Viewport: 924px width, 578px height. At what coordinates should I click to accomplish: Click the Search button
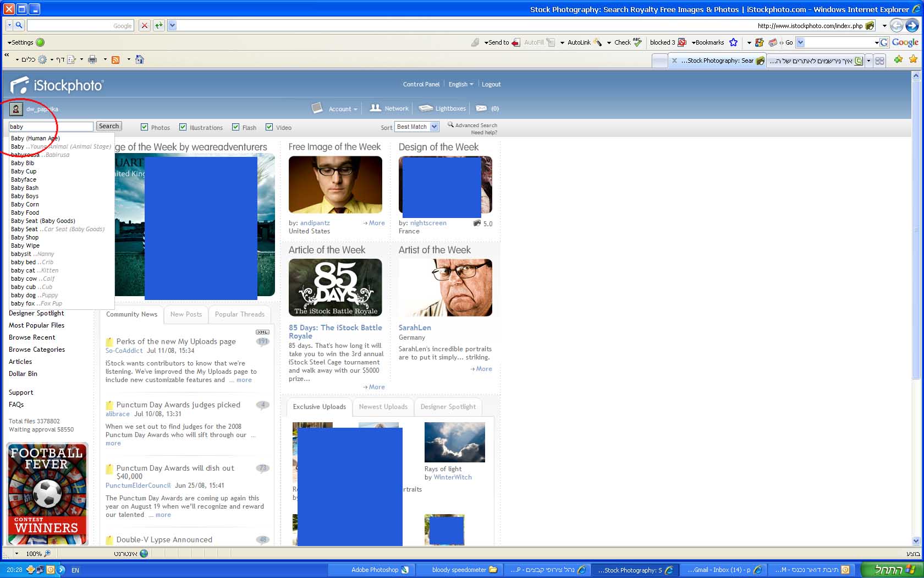[x=109, y=126]
